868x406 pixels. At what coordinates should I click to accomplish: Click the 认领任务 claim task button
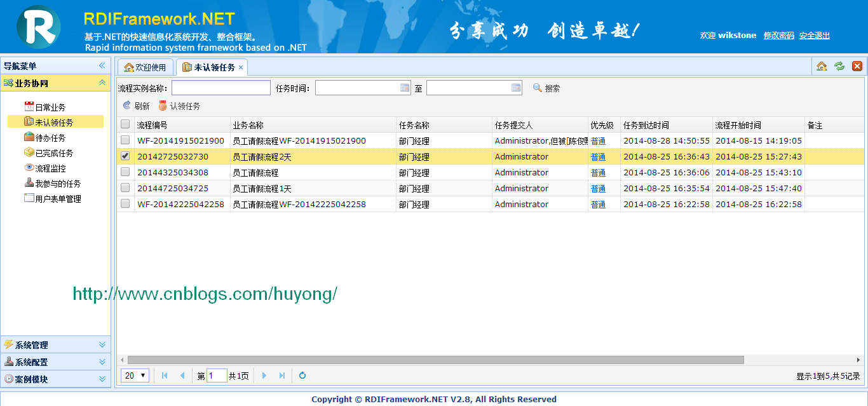(x=179, y=106)
